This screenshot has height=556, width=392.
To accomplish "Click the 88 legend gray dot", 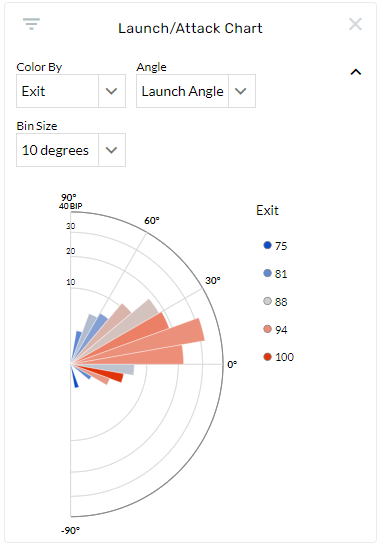I will tap(267, 301).
